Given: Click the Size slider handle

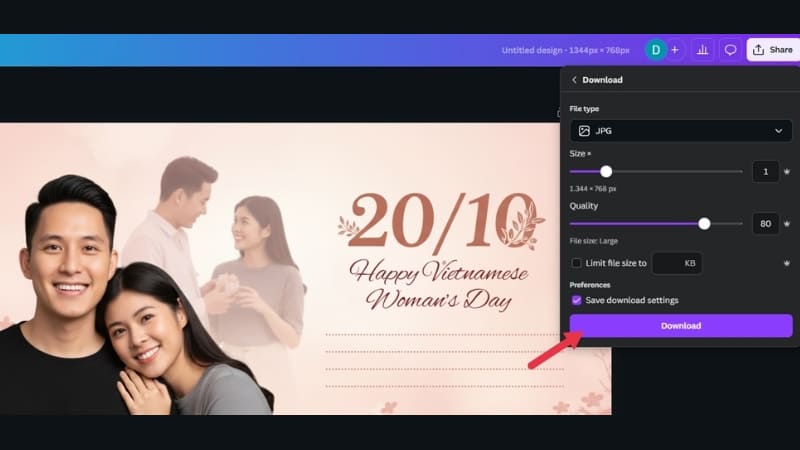Looking at the screenshot, I should point(606,172).
